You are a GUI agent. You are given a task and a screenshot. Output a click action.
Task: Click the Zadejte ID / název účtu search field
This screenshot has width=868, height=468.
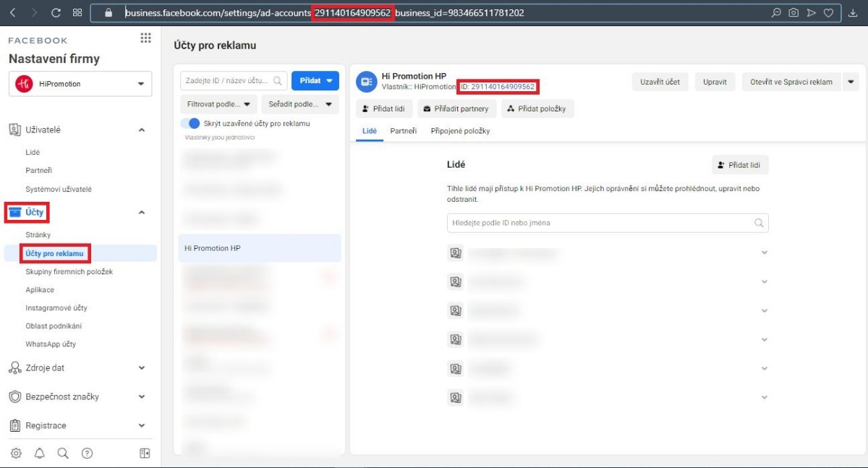point(234,81)
